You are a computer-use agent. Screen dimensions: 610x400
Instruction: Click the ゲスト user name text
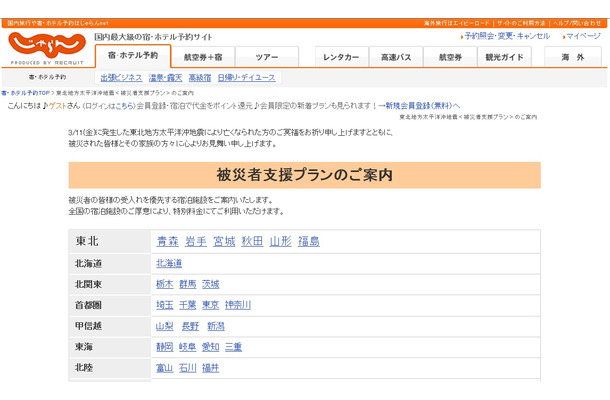click(58, 106)
